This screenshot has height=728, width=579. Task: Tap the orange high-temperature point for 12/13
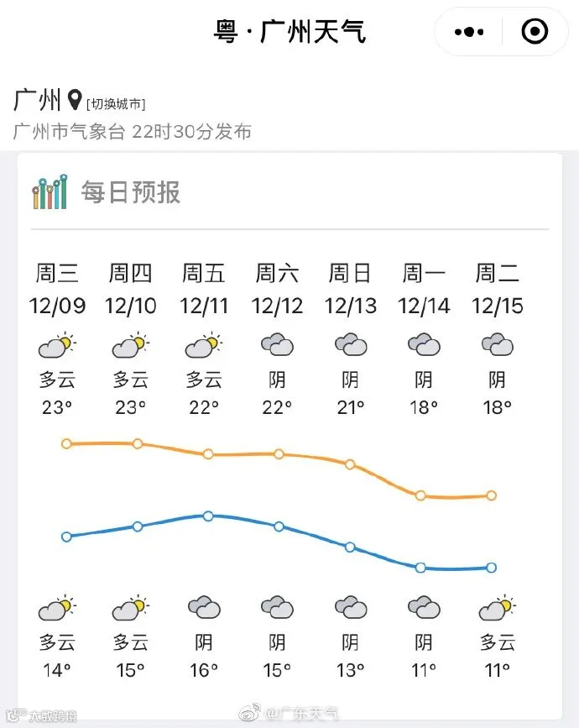click(x=350, y=464)
